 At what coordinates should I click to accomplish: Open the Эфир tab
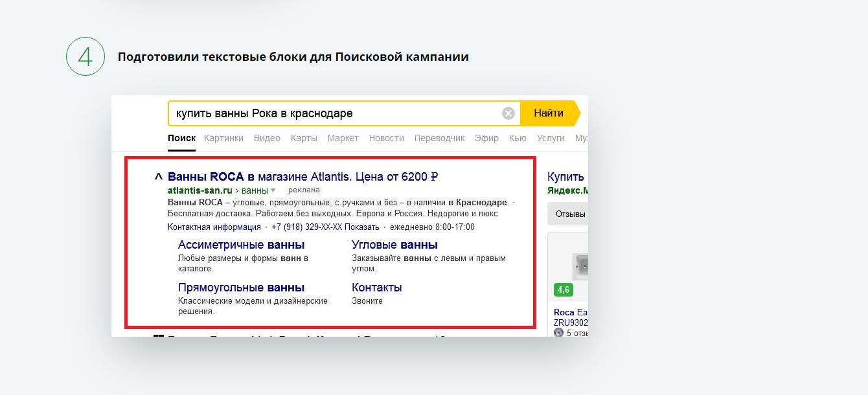486,138
